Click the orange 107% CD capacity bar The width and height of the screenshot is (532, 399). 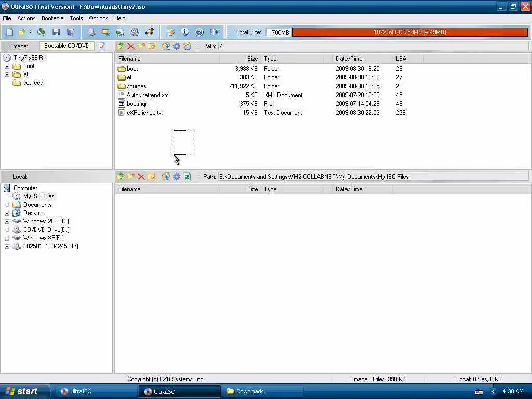click(x=410, y=32)
